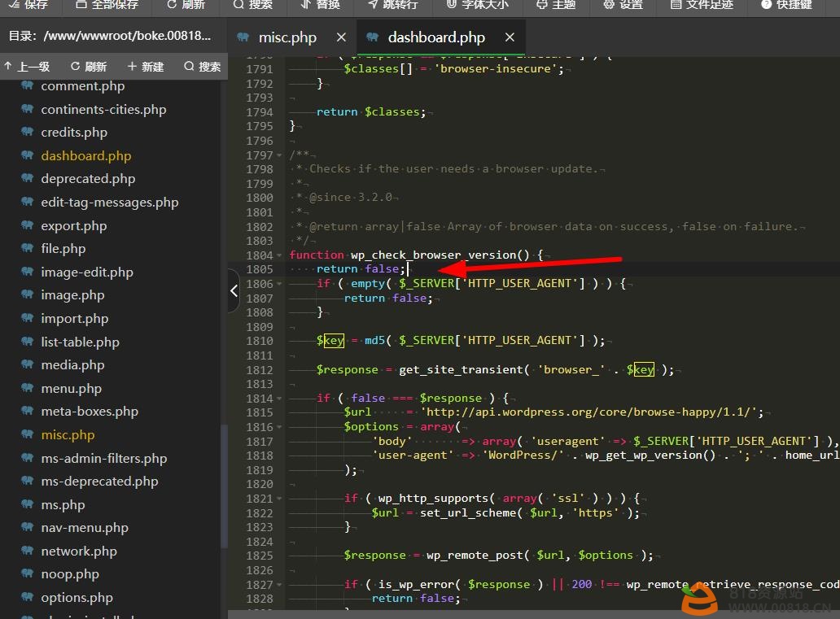Click the editor's horizontal scrollbar
Image resolution: width=840 pixels, height=619 pixels.
534,614
